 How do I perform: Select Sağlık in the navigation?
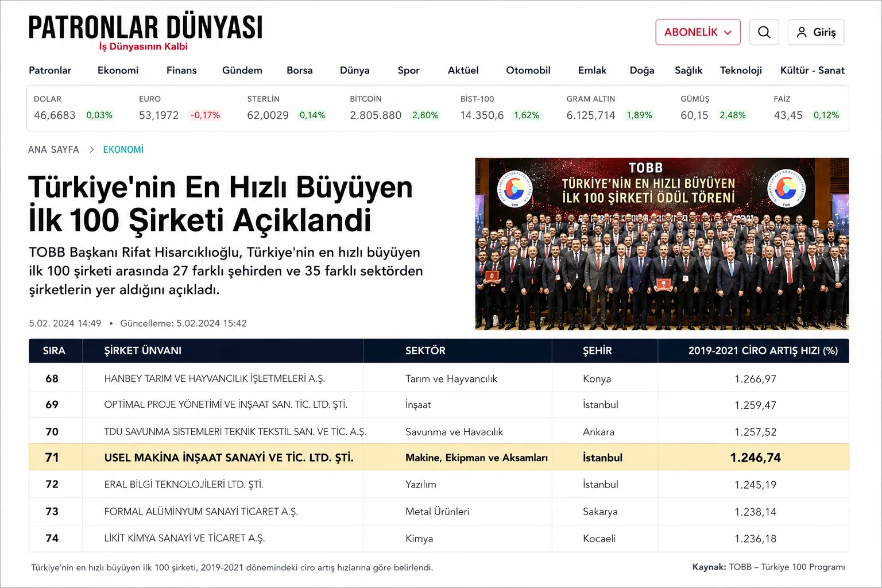click(x=688, y=70)
